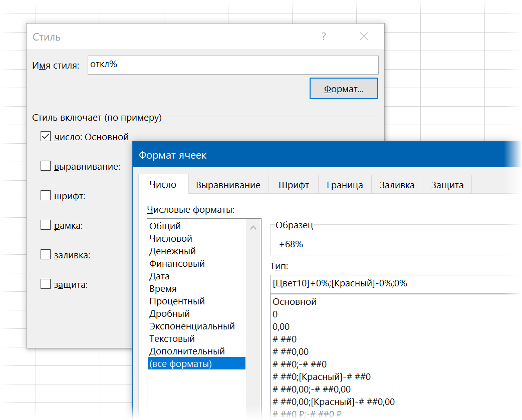Image resolution: width=522 pixels, height=420 pixels.
Task: Switch to the Число tab
Action: pyautogui.click(x=163, y=185)
